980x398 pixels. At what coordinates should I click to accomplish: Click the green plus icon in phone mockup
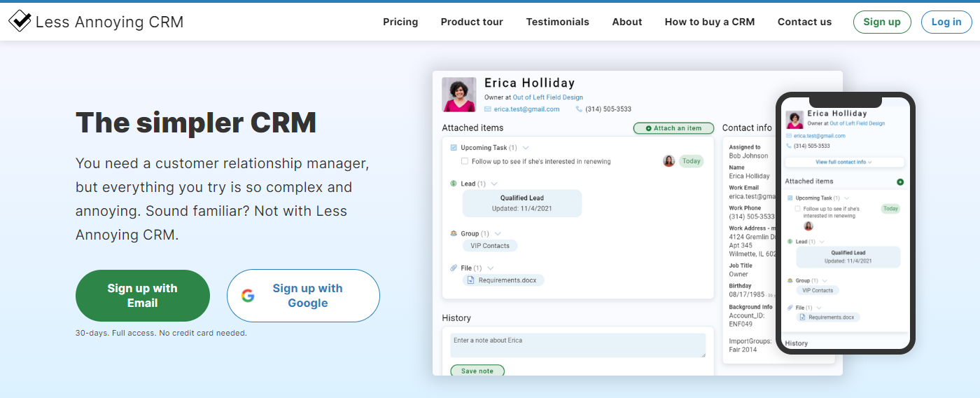coord(900,182)
